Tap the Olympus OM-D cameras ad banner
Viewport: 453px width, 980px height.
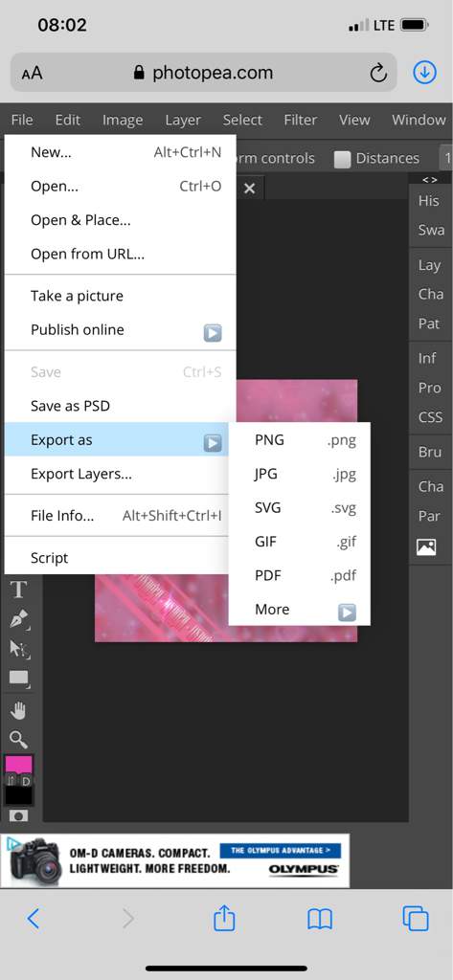[x=175, y=860]
